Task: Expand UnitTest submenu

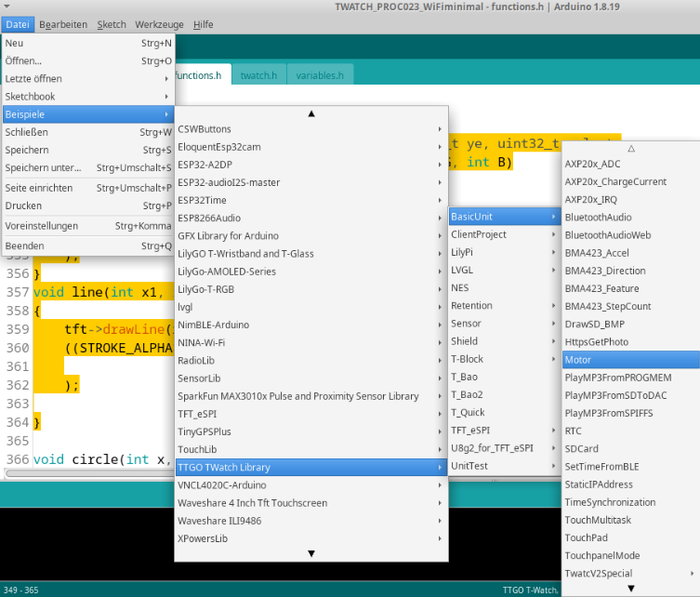Action: 505,466
